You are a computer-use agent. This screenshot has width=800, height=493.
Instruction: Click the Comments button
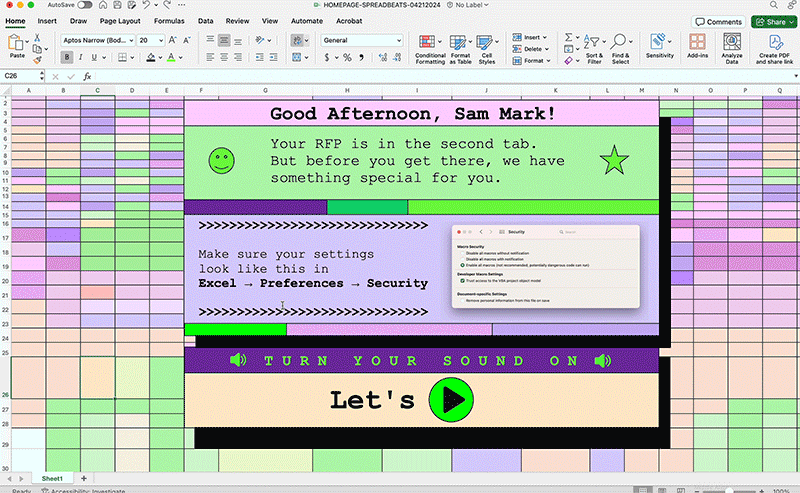coord(719,21)
